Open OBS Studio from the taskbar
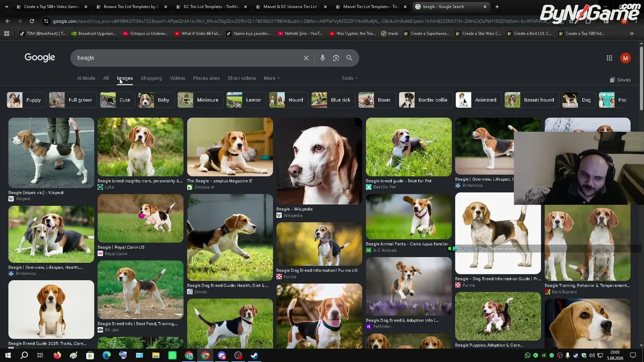The height and width of the screenshot is (362, 644). pos(238,355)
